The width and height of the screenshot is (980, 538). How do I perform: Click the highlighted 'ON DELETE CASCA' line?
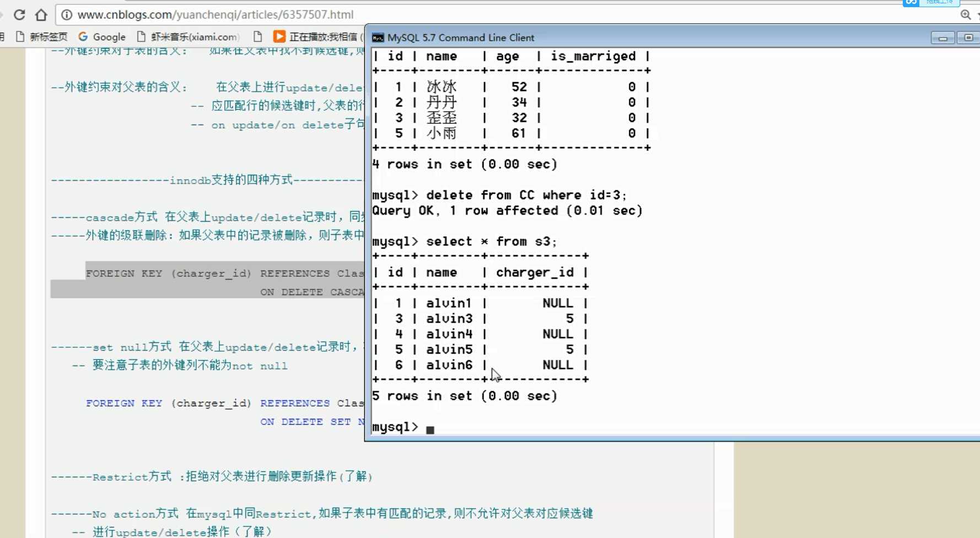(312, 292)
